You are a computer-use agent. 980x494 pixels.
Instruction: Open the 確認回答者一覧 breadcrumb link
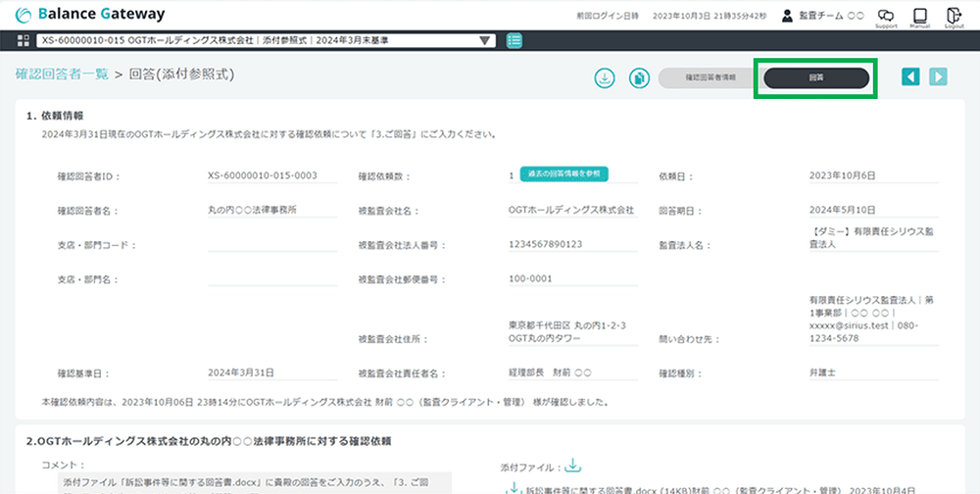(x=62, y=74)
